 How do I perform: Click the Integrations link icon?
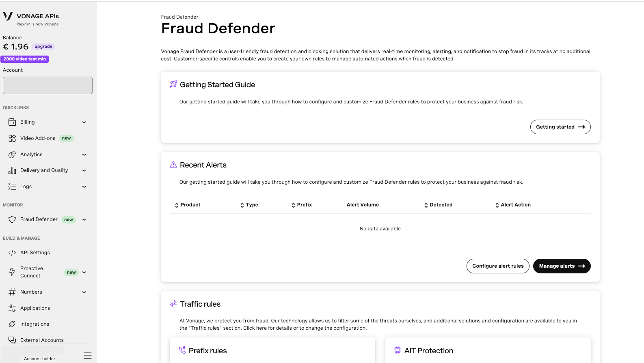coord(12,324)
